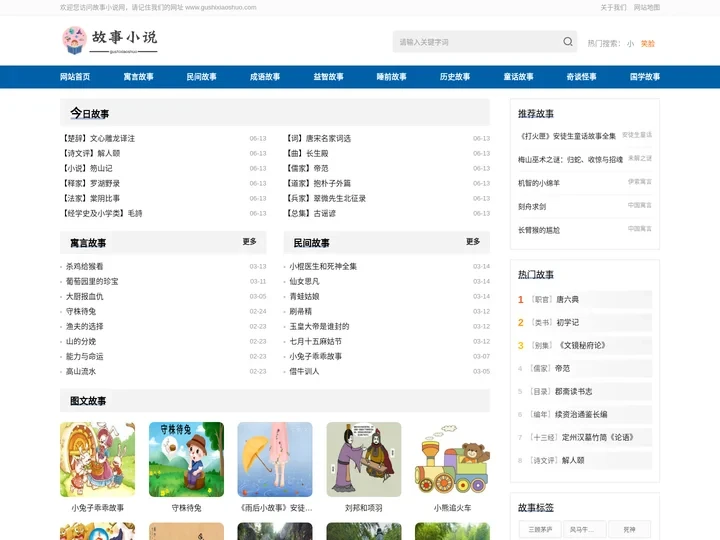The image size is (720, 540).
Task: Open folk story 玉皇大帝是谁封的
Action: click(319, 326)
